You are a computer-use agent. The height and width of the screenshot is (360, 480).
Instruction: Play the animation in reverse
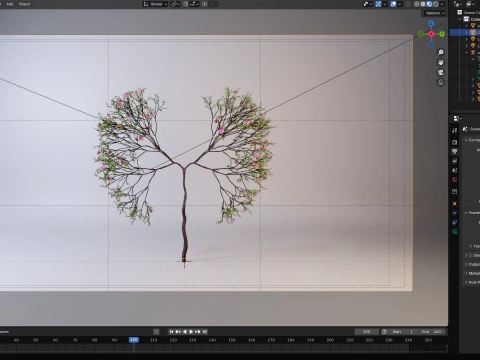coord(185,331)
